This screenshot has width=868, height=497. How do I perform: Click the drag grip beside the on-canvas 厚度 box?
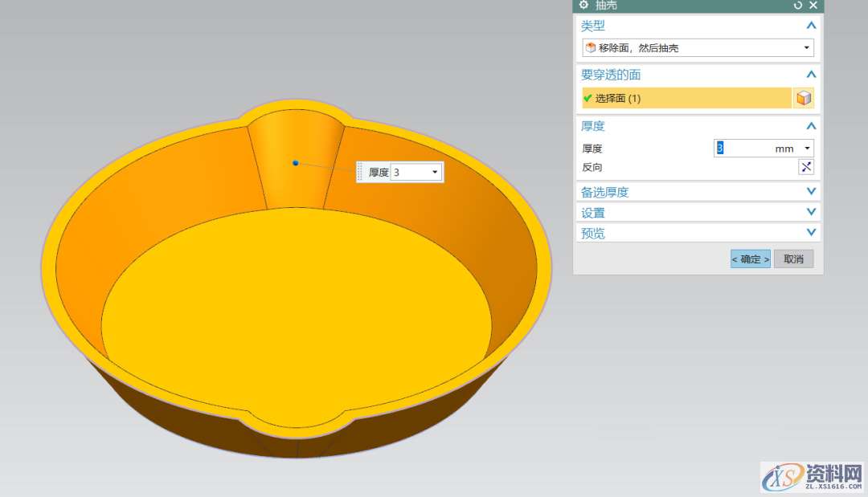click(360, 173)
